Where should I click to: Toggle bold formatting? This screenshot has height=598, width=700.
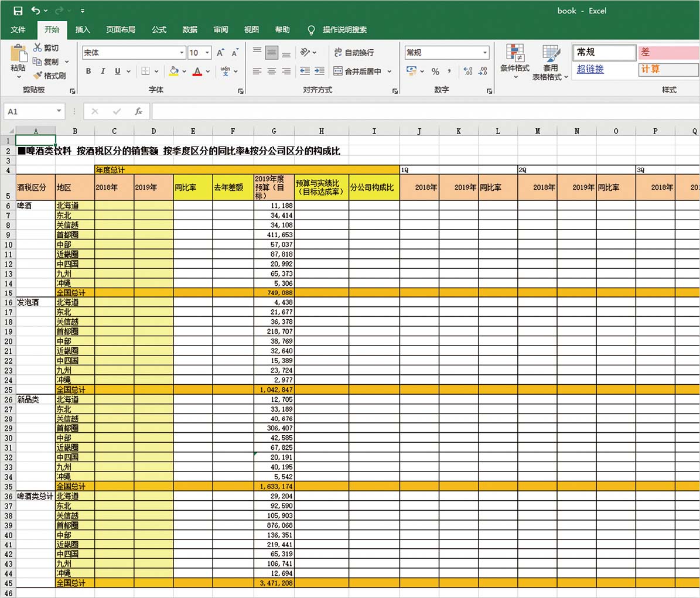pyautogui.click(x=88, y=71)
